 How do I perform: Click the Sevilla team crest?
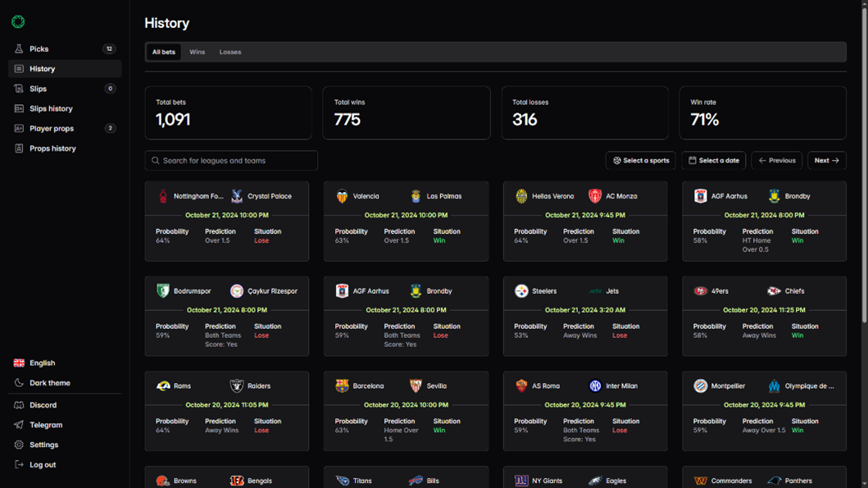point(416,385)
